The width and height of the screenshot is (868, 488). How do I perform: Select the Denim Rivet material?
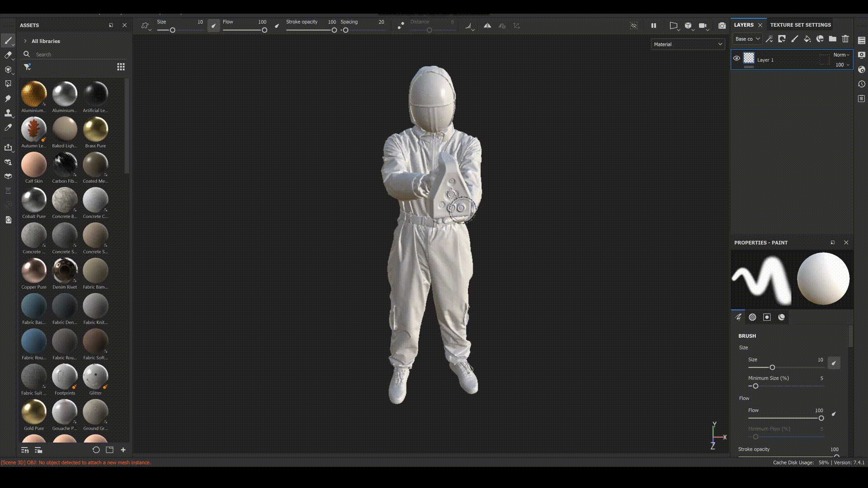pyautogui.click(x=65, y=273)
